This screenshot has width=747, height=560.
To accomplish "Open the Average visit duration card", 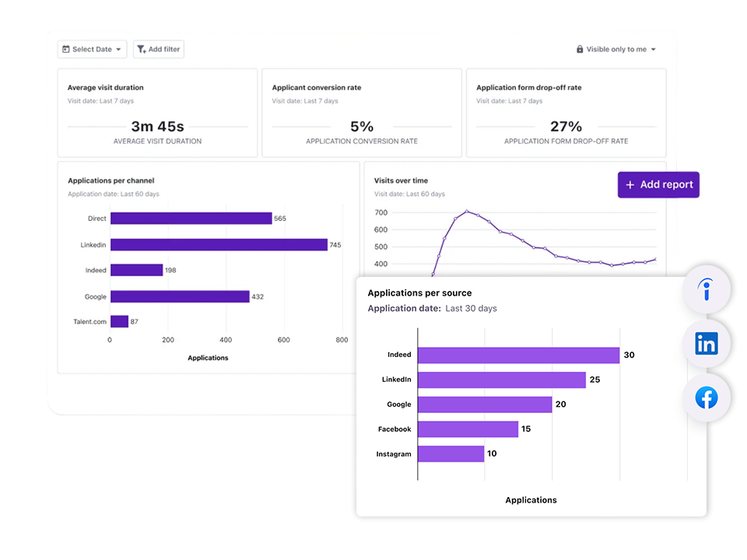I will (157, 113).
